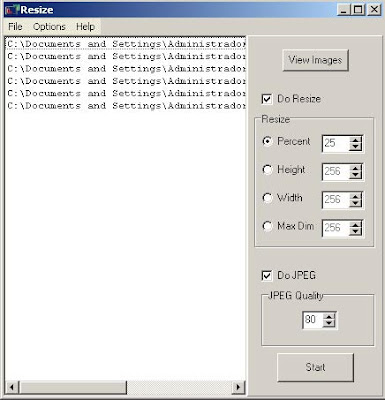Select the first file path in the list

pos(126,44)
